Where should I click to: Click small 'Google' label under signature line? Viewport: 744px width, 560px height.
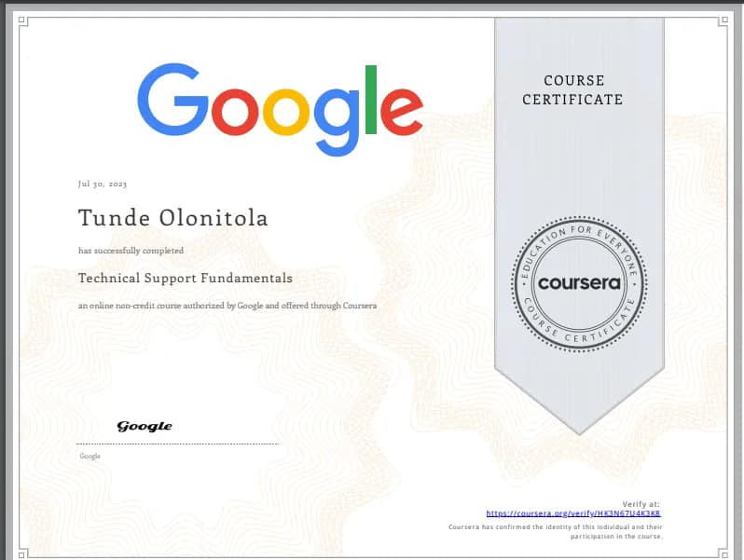coord(90,457)
